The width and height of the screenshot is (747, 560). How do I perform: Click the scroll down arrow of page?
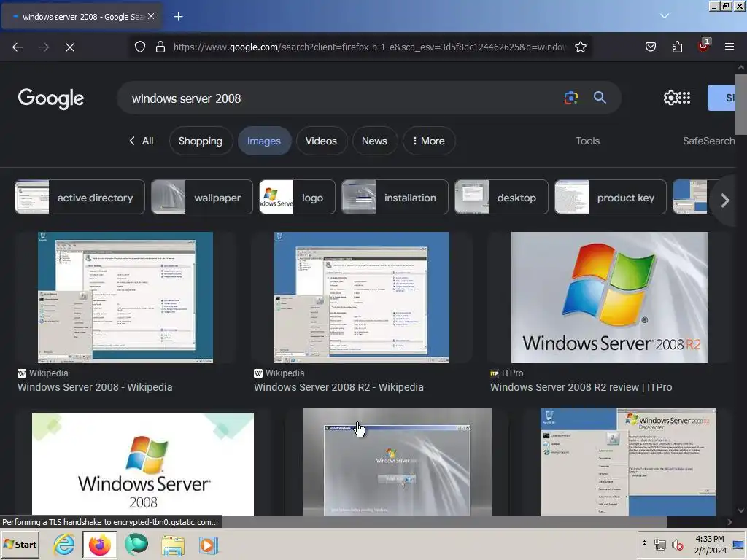point(741,510)
